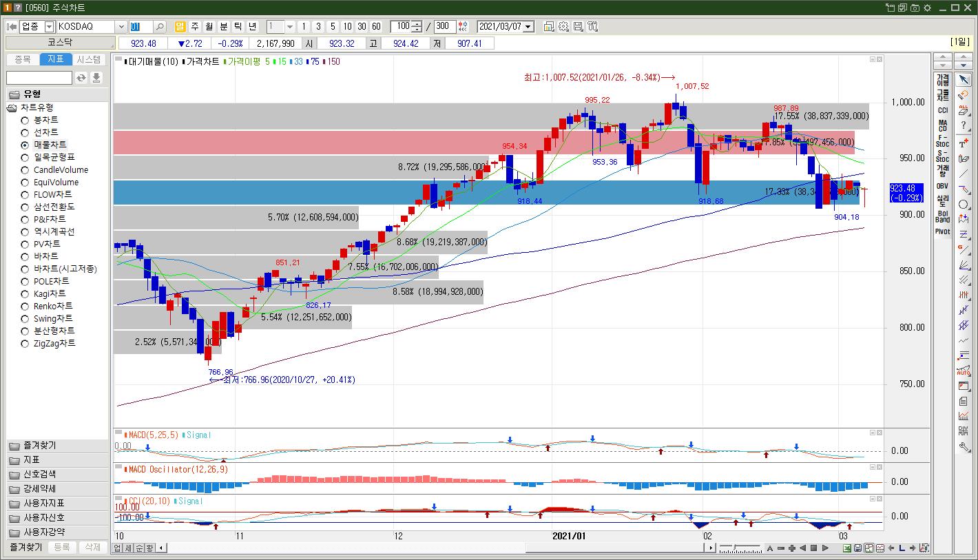This screenshot has width=978, height=560.
Task: Select CandleVolume chart type radio
Action: (x=25, y=170)
